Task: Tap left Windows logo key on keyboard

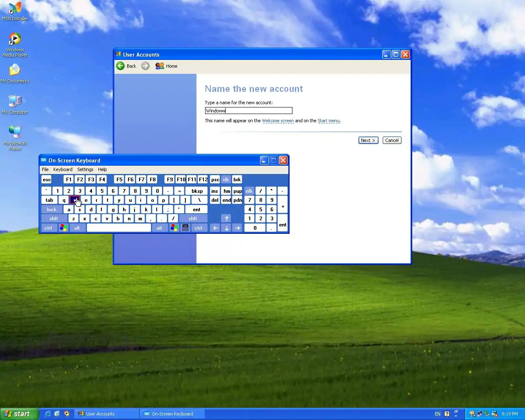Action: coord(63,228)
